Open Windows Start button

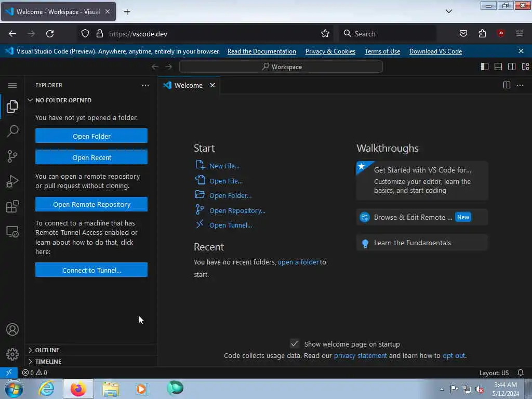14,389
